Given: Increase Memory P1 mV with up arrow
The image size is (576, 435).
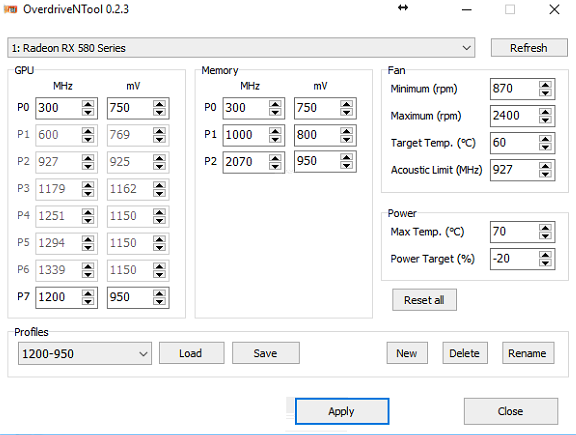Looking at the screenshot, I should [346, 131].
